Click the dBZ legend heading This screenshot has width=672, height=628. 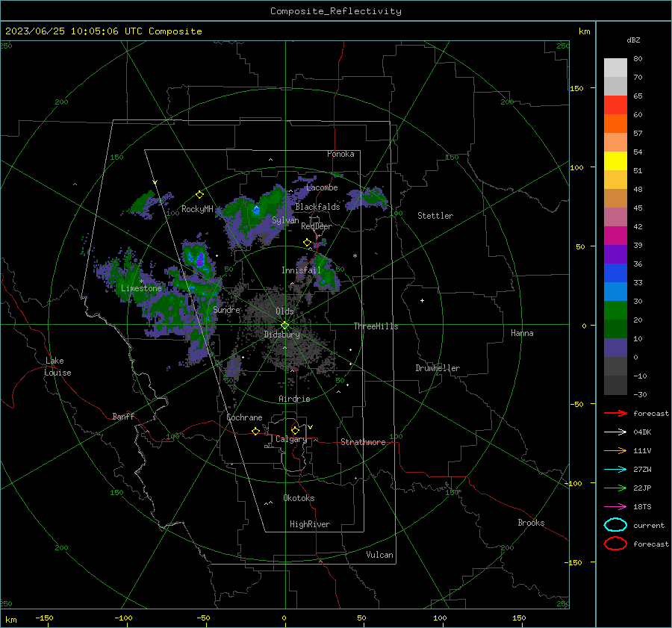(633, 40)
